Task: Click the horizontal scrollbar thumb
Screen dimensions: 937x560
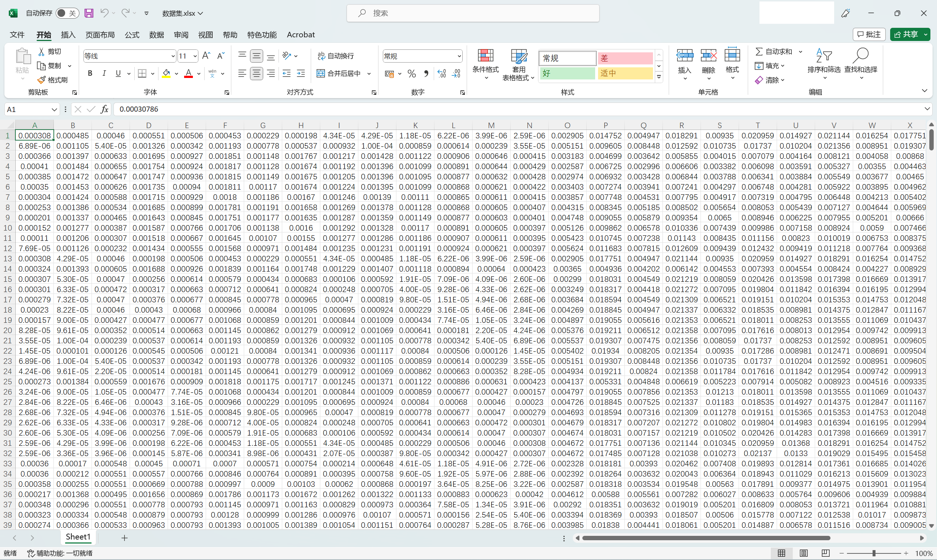Action: 706,538
